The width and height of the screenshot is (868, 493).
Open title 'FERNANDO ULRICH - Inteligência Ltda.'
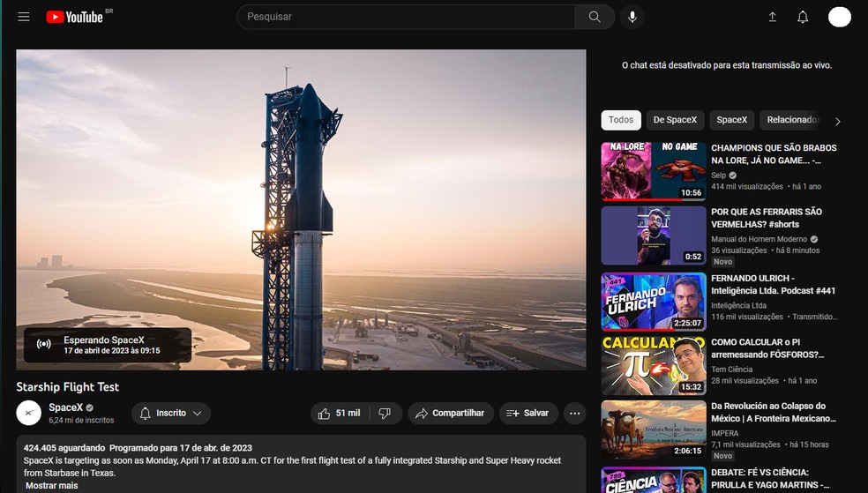point(774,284)
